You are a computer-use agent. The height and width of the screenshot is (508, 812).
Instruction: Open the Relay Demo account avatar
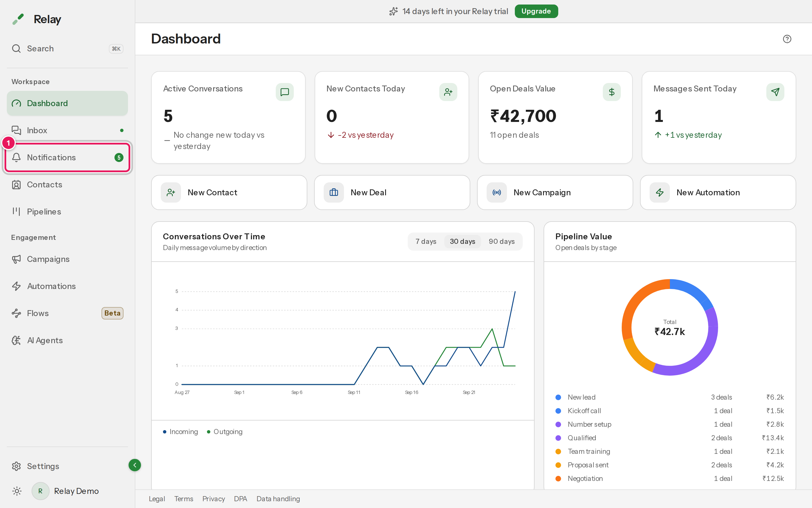pos(40,491)
